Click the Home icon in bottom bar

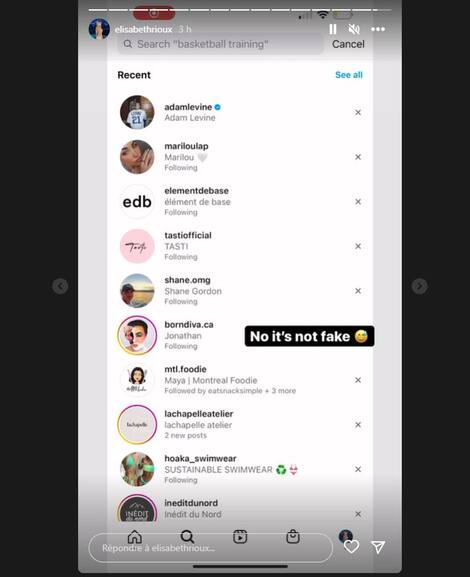pyautogui.click(x=135, y=537)
